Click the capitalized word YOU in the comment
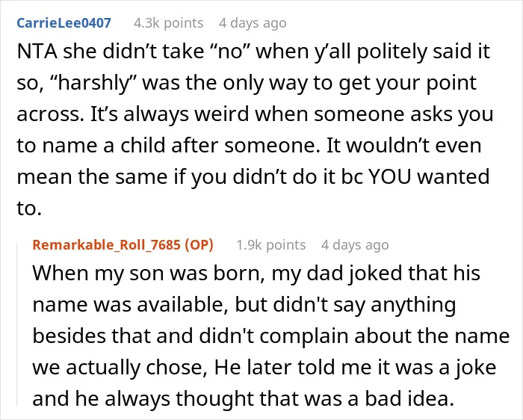The image size is (523, 420). click(389, 177)
